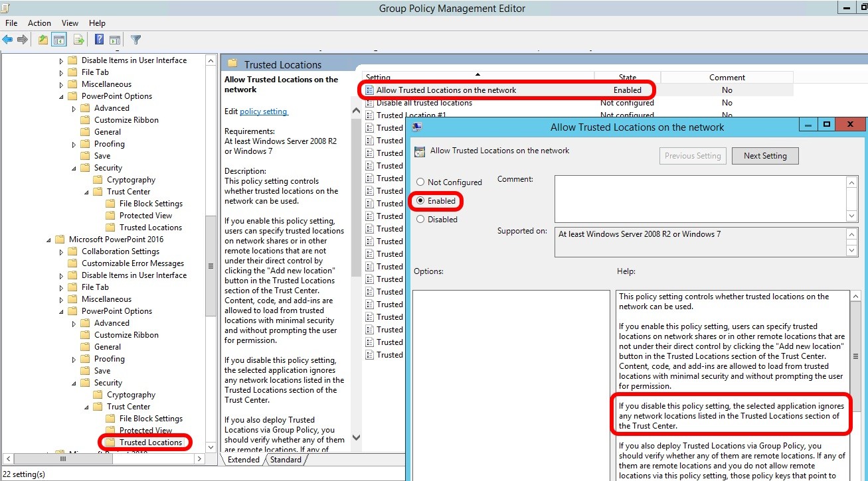868x481 pixels.
Task: Click the Show/Hide Action Pane icon
Action: tap(115, 40)
